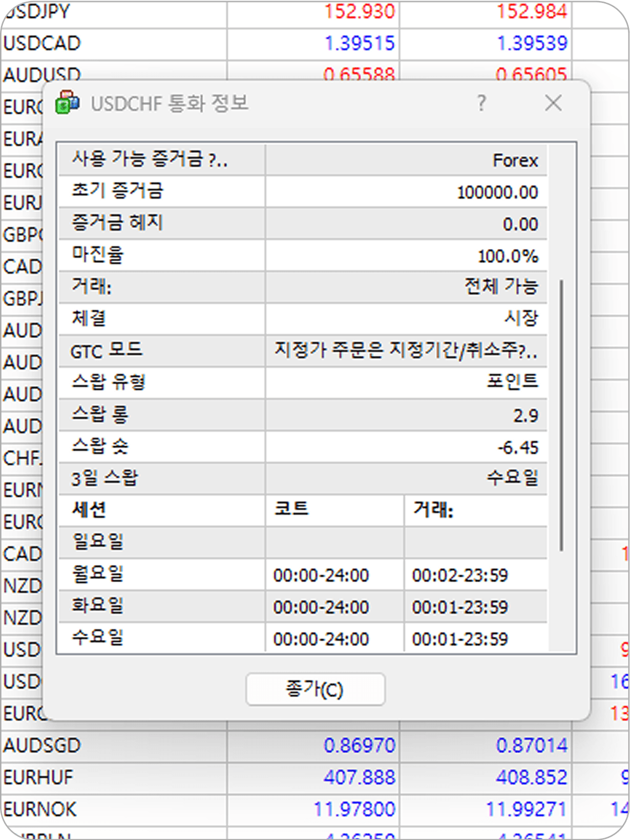Click the 스왑 숏 value -6.45

[518, 447]
